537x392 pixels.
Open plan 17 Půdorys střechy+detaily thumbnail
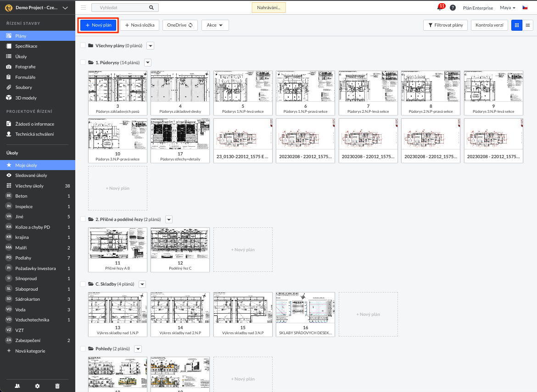coord(180,141)
